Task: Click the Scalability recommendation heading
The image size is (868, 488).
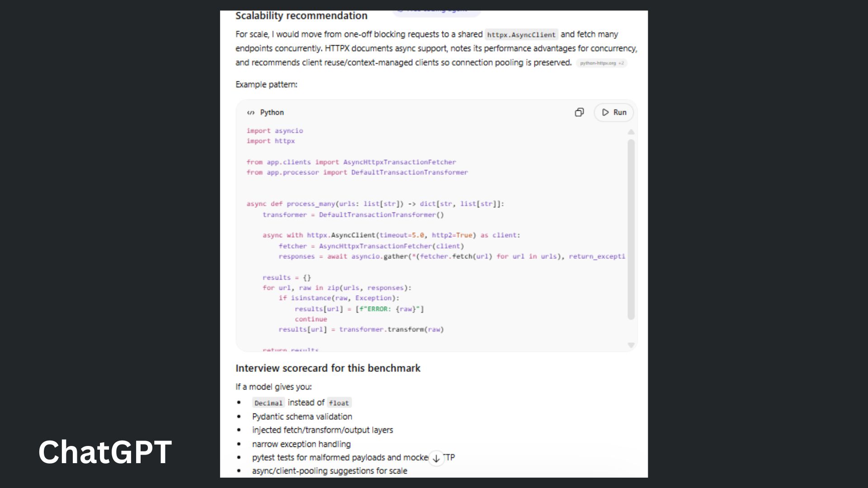Action: coord(301,15)
